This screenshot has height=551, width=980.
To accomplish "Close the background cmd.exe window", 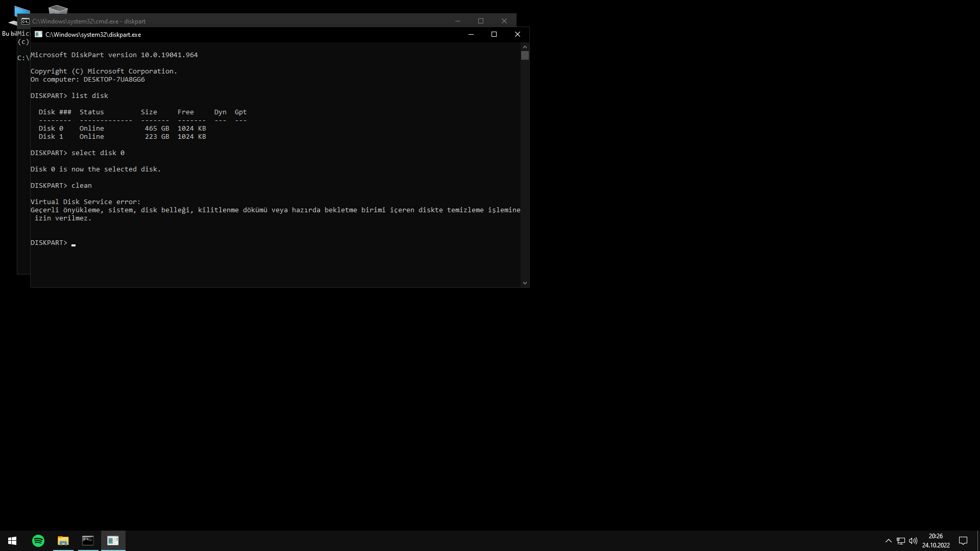I will (504, 21).
